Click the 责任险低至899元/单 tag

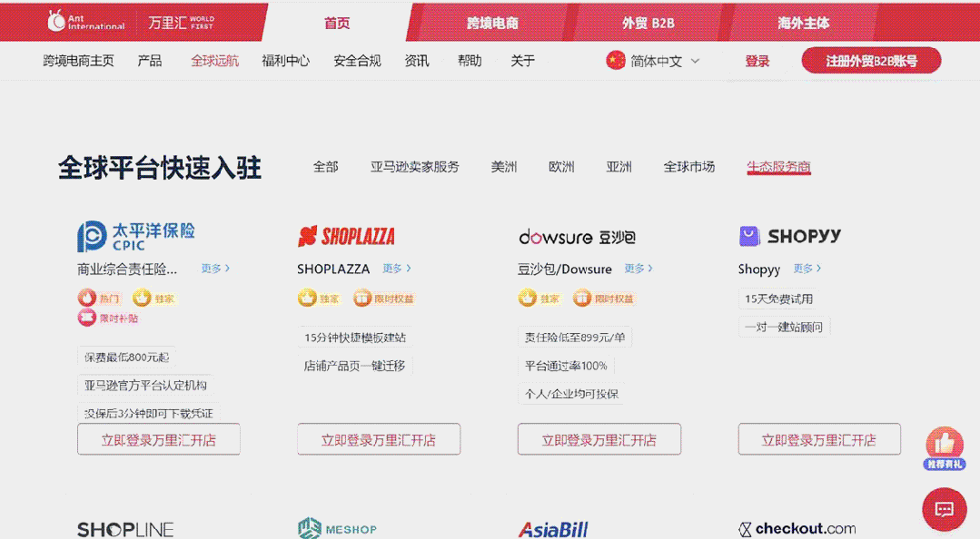pos(575,338)
